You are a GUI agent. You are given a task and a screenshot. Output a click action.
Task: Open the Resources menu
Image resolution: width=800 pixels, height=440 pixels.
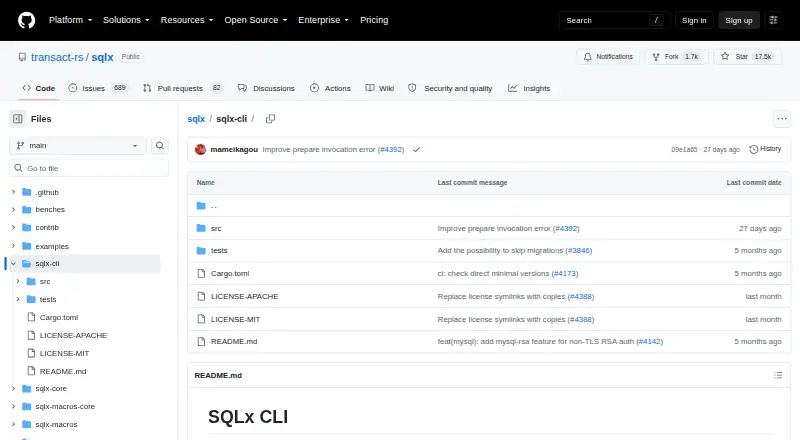pyautogui.click(x=187, y=20)
